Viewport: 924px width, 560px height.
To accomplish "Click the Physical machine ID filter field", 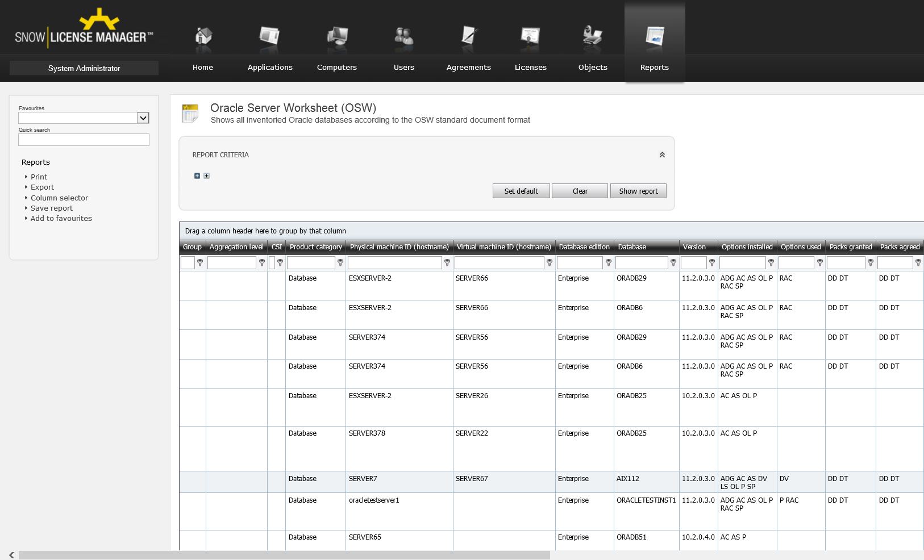I will (395, 262).
